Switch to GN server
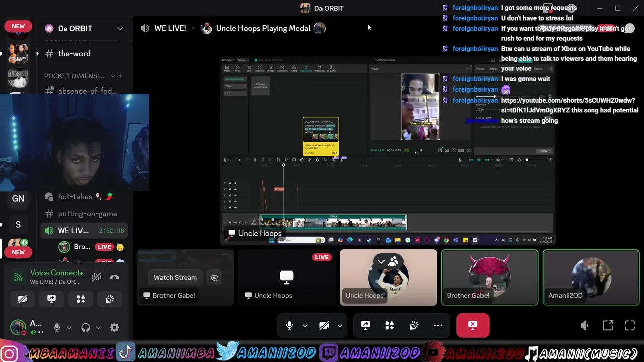Image resolution: width=644 pixels, height=362 pixels. point(18,198)
